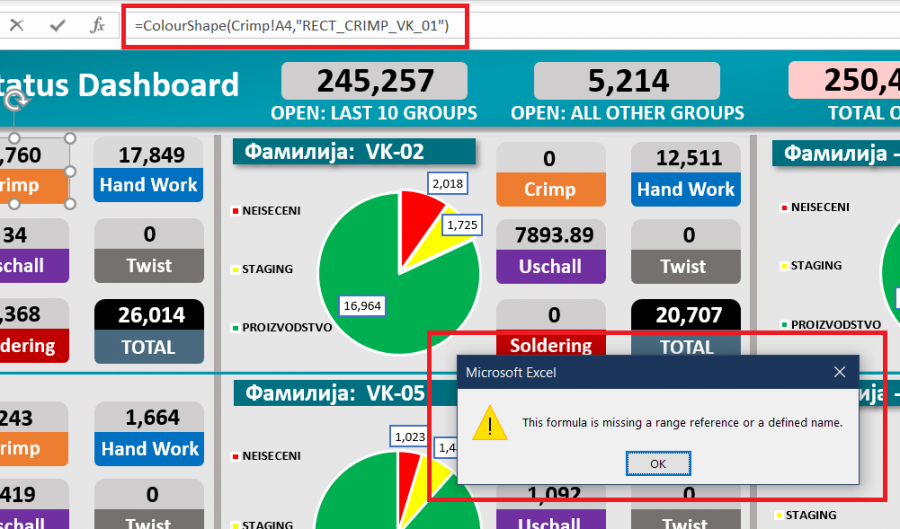This screenshot has width=900, height=529.
Task: Close the Microsoft Excel error dialog
Action: [839, 372]
